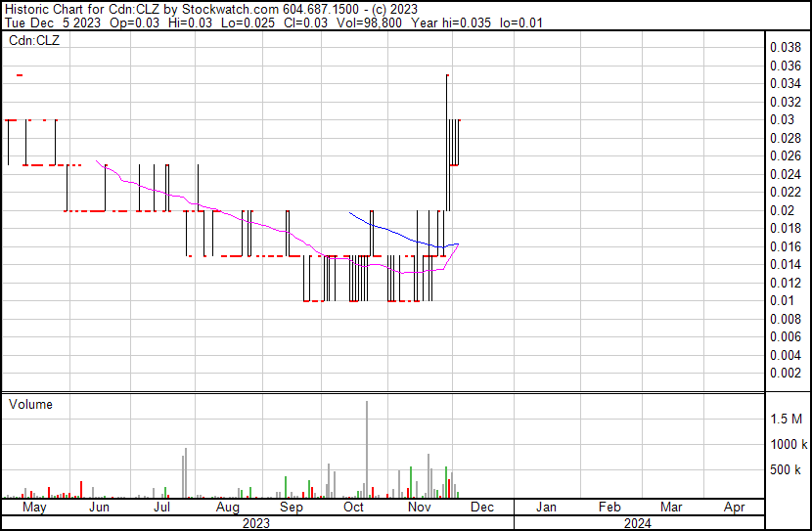Select the blue moving average line
Screen dimensions: 812x531
404,232
